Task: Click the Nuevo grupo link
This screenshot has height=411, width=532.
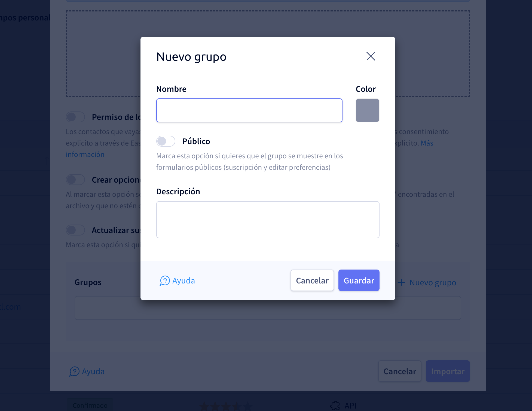Action: coord(433,282)
